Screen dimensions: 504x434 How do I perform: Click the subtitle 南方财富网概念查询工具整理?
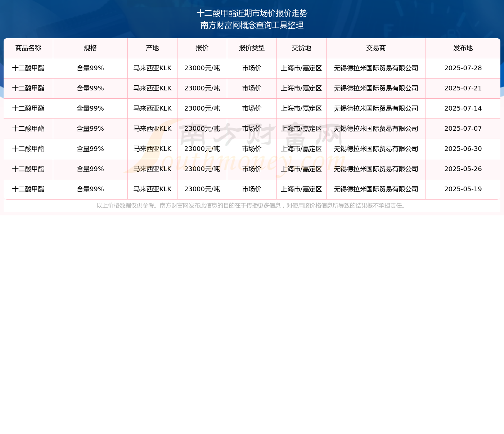tap(252, 25)
